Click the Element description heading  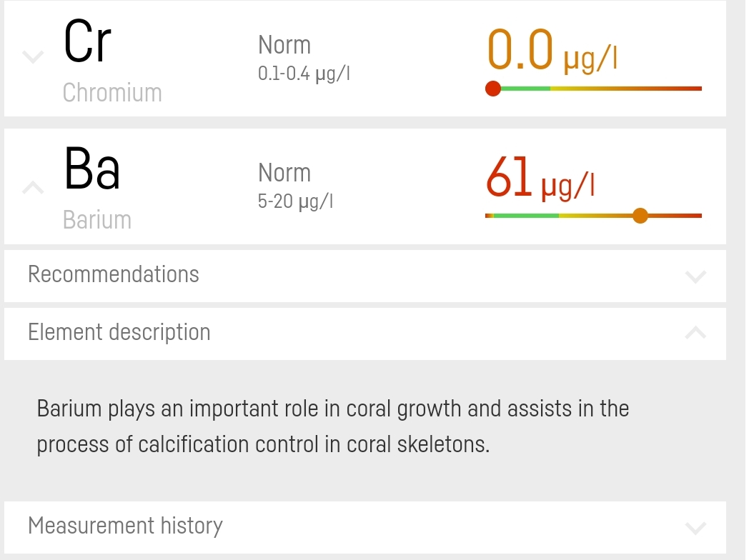point(119,332)
